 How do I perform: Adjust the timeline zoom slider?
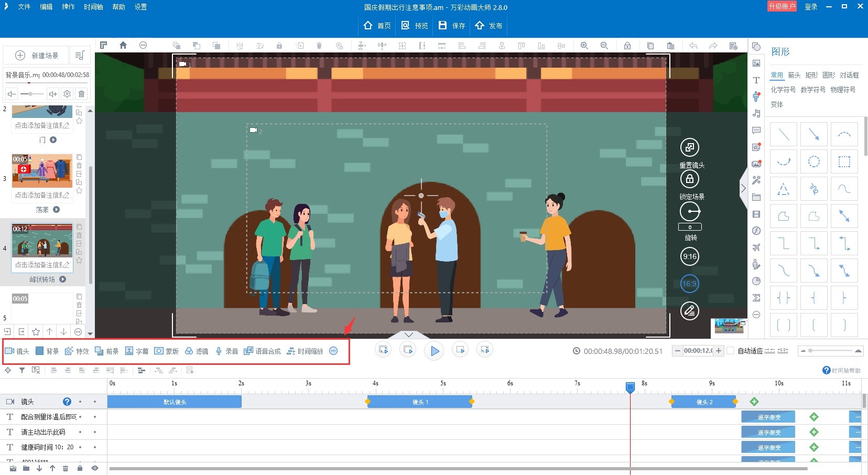(x=830, y=351)
